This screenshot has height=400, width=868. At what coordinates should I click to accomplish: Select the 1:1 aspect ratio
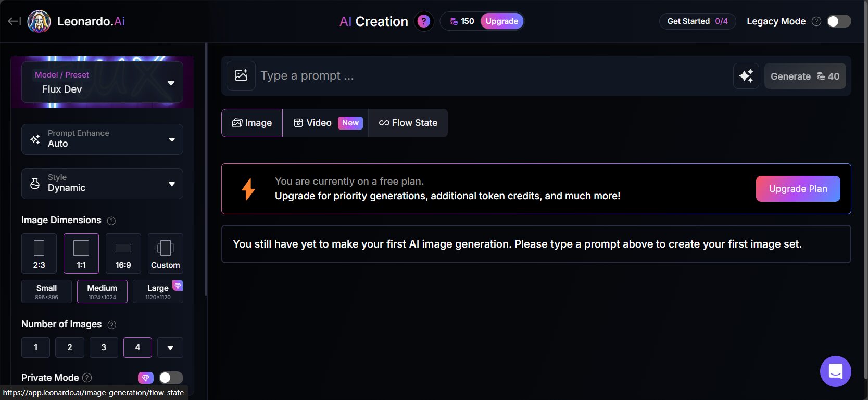pos(81,253)
